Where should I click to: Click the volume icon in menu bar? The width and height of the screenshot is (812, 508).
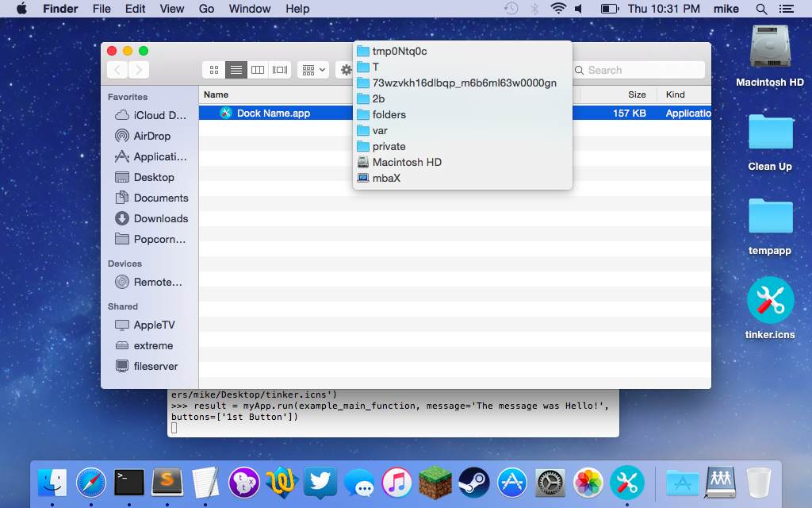579,9
